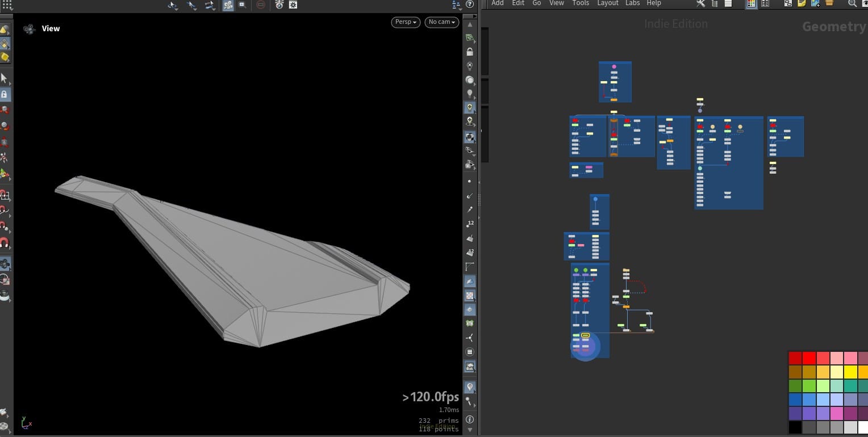
Task: Toggle the padlock icon on the viewport right bar
Action: point(470,52)
